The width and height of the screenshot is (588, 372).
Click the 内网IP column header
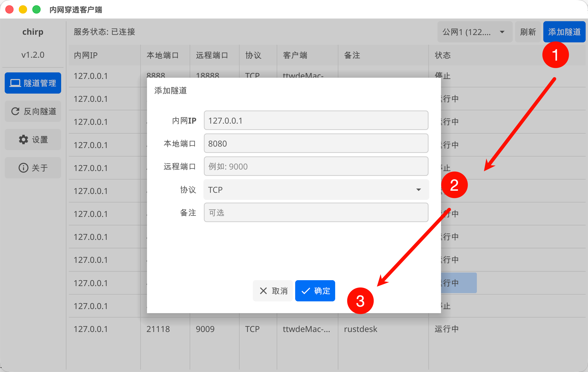86,55
